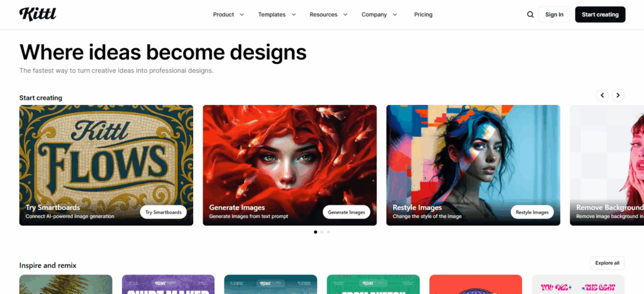
Task: Select the first carousel pagination dot
Action: point(316,232)
